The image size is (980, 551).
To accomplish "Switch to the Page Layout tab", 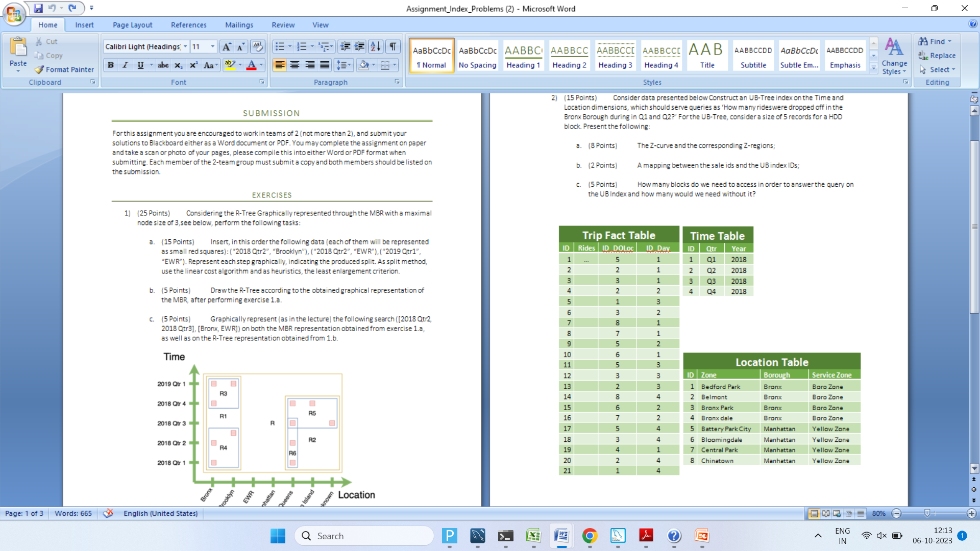I will 132,25.
